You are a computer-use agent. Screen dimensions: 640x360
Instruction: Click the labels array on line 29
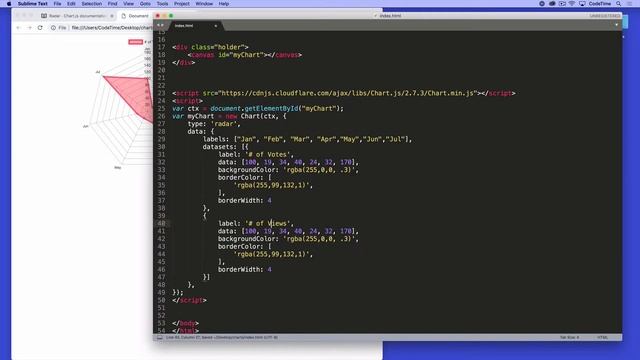pyautogui.click(x=322, y=139)
